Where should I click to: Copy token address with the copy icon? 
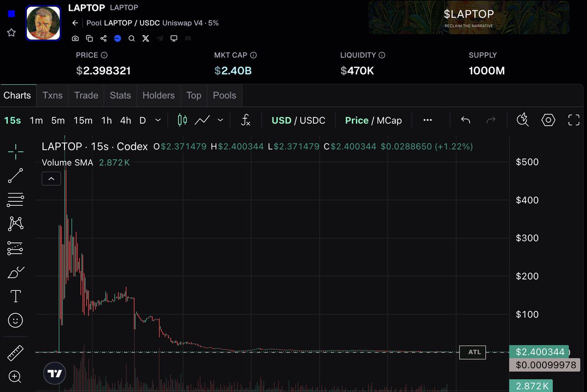(89, 38)
